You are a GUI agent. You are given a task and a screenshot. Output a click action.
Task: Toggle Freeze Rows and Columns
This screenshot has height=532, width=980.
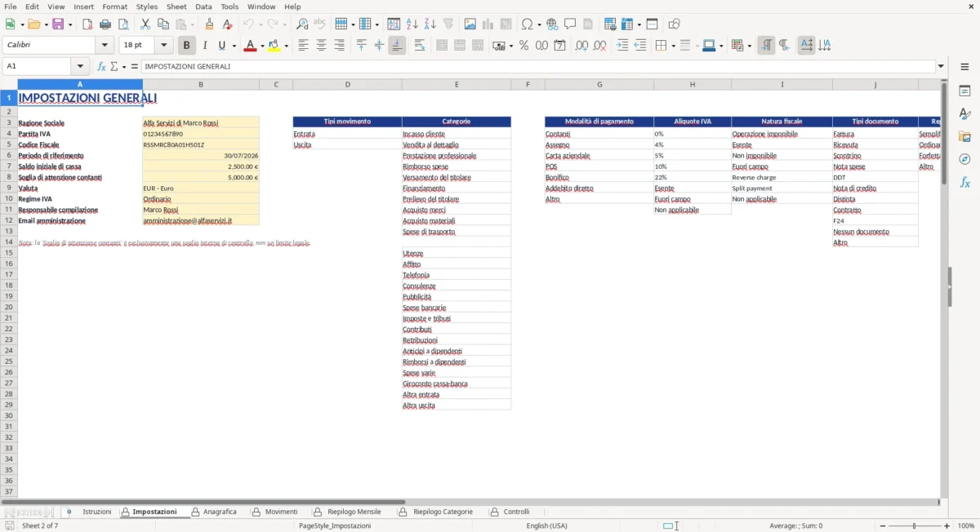pyautogui.click(x=627, y=24)
